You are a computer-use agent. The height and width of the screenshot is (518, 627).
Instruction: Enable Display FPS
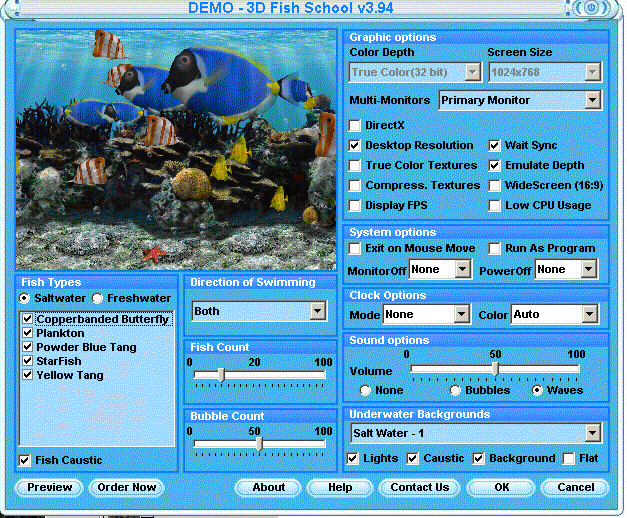click(355, 206)
